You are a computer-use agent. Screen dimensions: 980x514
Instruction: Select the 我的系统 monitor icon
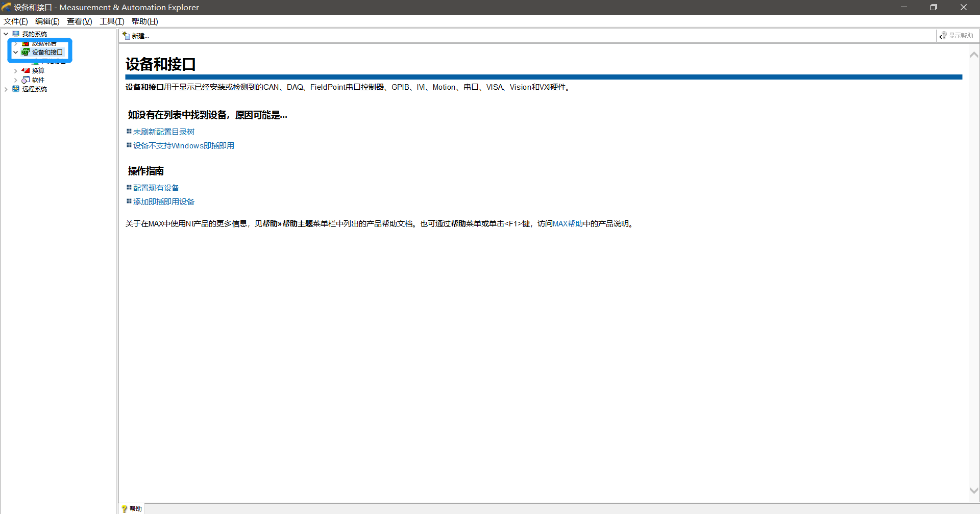tap(16, 34)
